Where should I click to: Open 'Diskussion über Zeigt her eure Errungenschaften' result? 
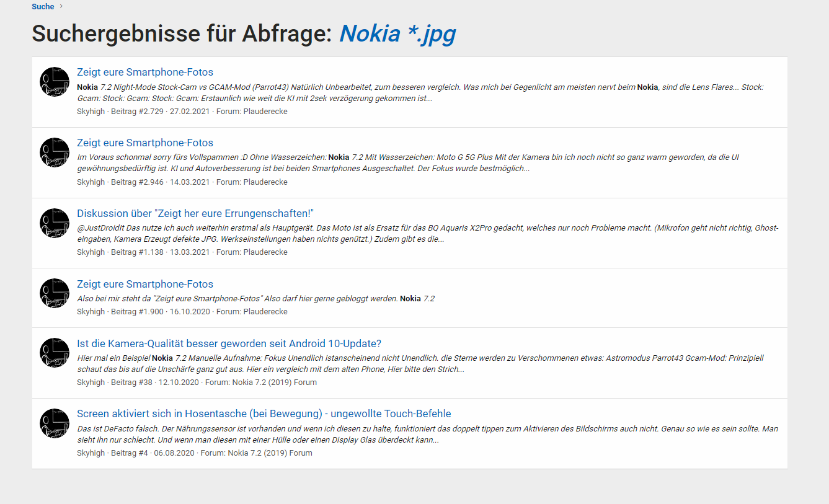pyautogui.click(x=195, y=213)
